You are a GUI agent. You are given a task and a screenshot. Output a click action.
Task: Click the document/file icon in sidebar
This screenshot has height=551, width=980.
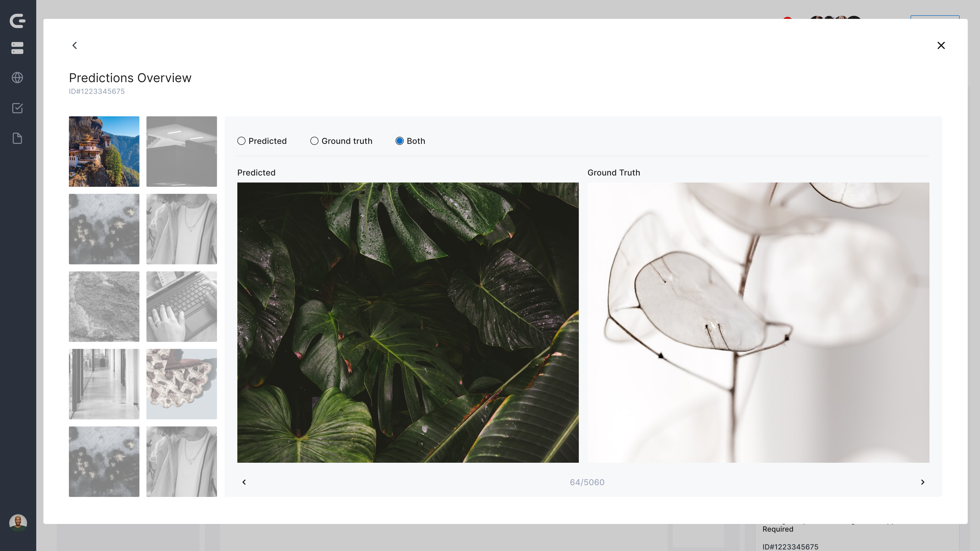point(18,139)
